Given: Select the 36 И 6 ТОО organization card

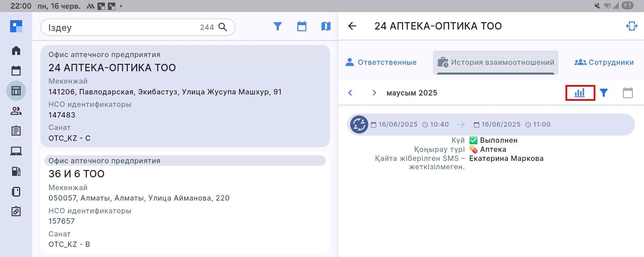Looking at the screenshot, I should tap(185, 202).
